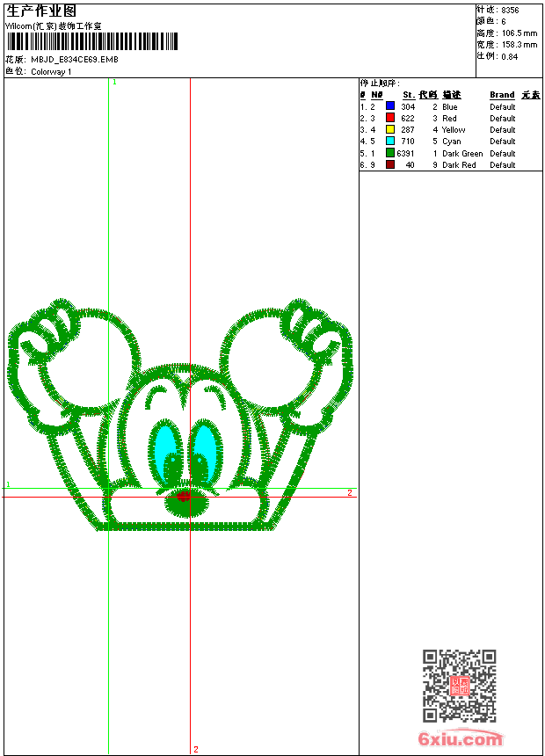Select the Red color swatch in row 2

390,118
